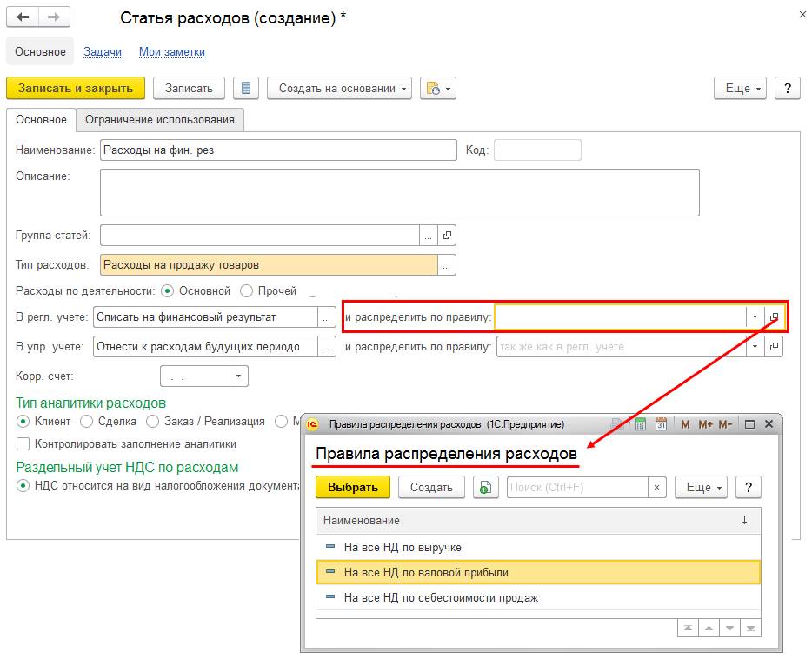The height and width of the screenshot is (666, 812).
Task: Clear the search field with the x button
Action: coord(656,488)
